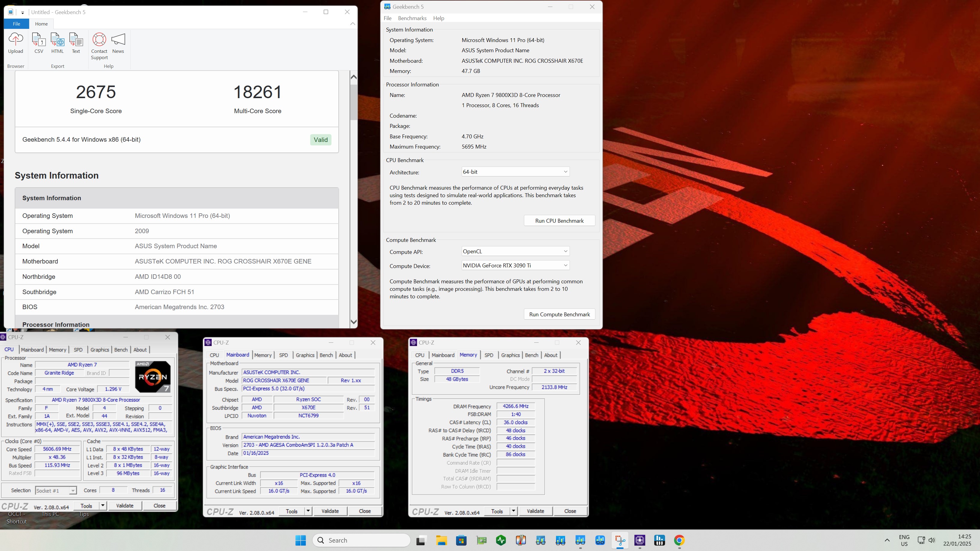Open File Explorer from taskbar
This screenshot has width=980, height=551.
point(441,540)
